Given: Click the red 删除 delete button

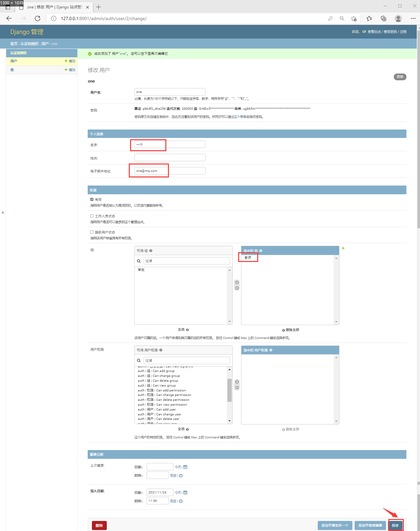Looking at the screenshot, I should pyautogui.click(x=99, y=525).
